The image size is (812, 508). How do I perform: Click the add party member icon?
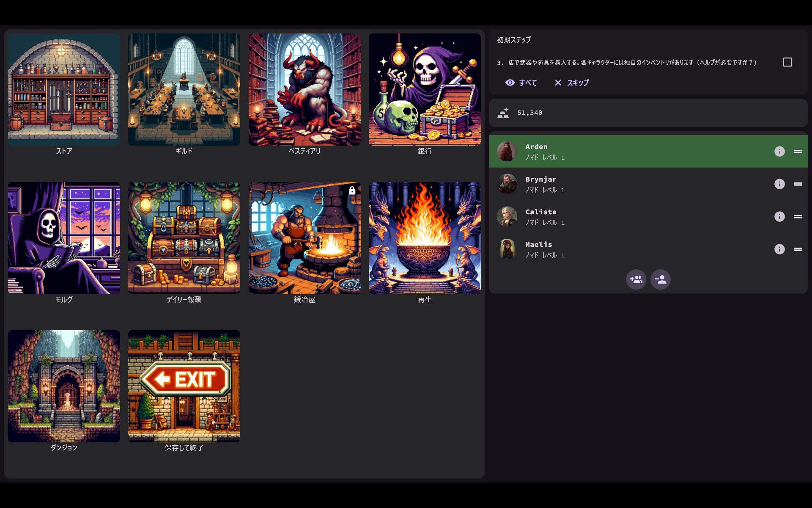coord(636,279)
